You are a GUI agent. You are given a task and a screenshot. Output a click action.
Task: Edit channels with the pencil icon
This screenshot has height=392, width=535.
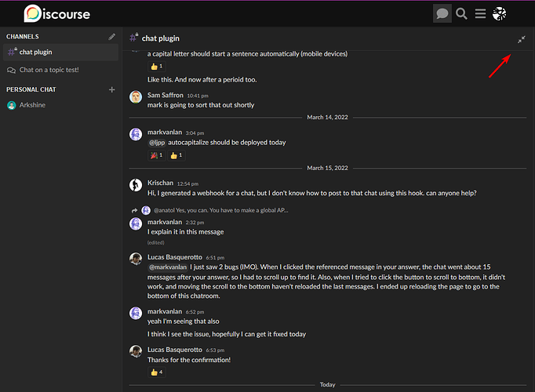(x=111, y=37)
